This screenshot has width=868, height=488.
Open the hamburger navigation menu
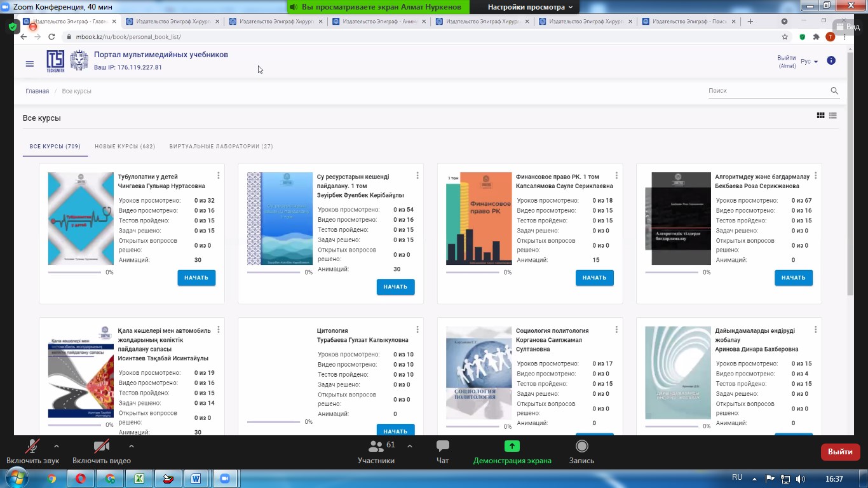[x=30, y=64]
